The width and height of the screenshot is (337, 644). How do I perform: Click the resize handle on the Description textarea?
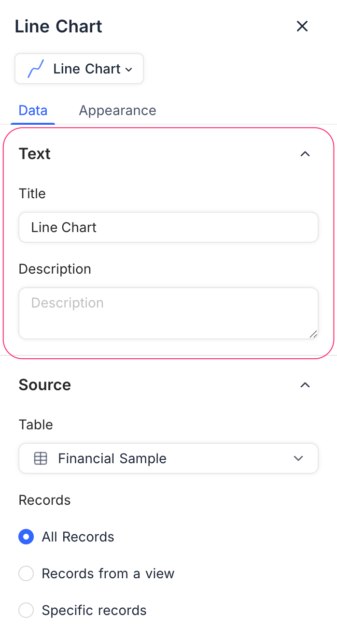(x=314, y=334)
